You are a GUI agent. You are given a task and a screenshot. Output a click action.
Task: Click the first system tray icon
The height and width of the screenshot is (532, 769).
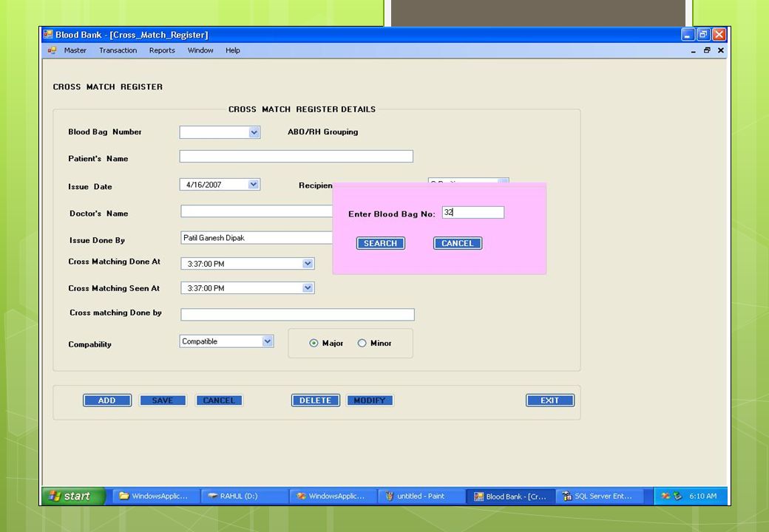click(665, 497)
